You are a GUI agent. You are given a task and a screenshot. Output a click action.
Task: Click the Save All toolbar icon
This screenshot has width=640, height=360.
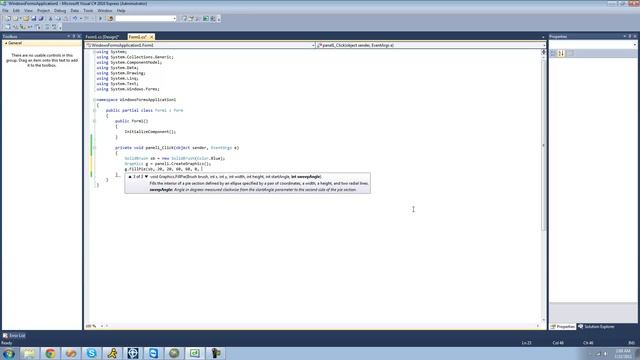pyautogui.click(x=41, y=18)
